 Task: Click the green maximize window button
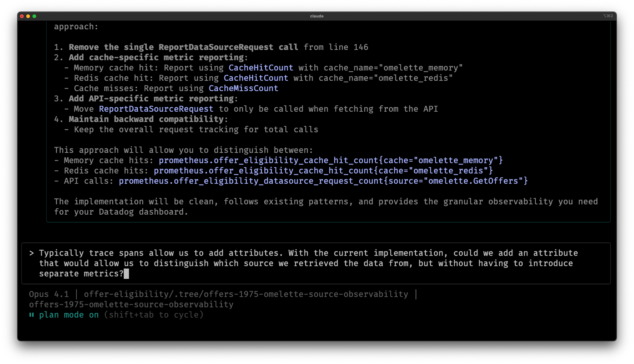(34, 16)
